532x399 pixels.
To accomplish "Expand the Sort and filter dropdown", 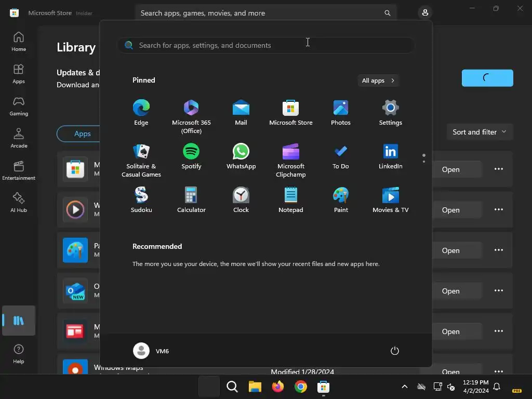I will click(x=479, y=132).
